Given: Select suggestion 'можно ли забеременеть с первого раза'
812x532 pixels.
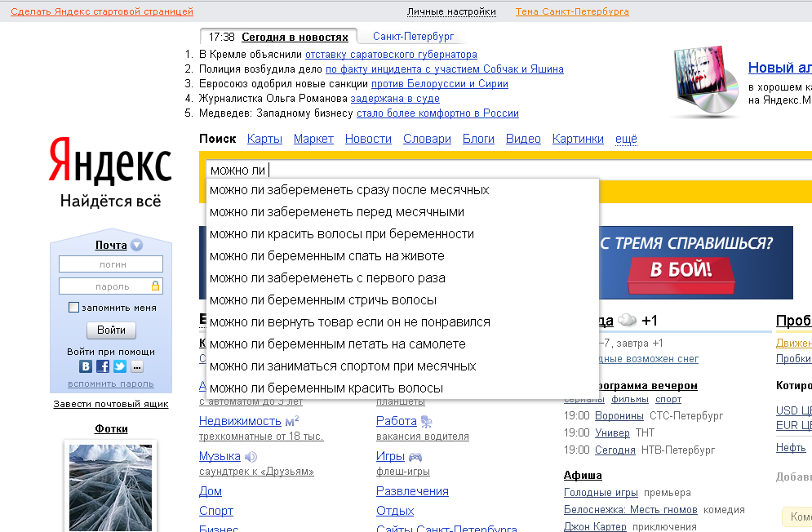Looking at the screenshot, I should tap(402, 278).
